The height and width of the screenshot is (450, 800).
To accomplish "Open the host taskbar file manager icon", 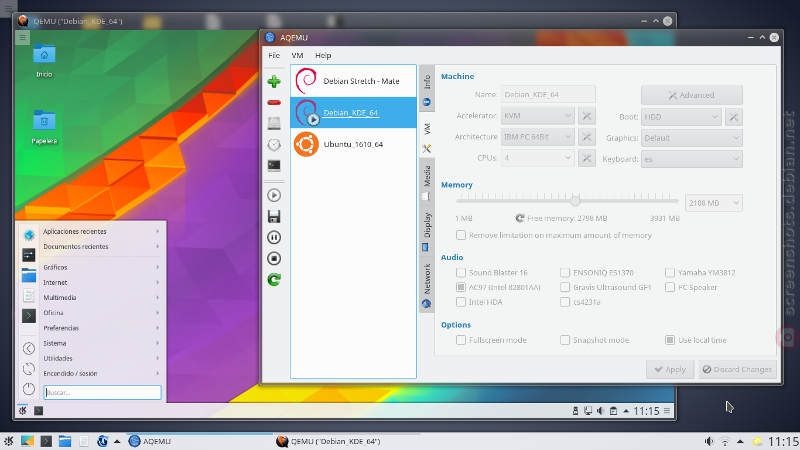I will tap(65, 441).
